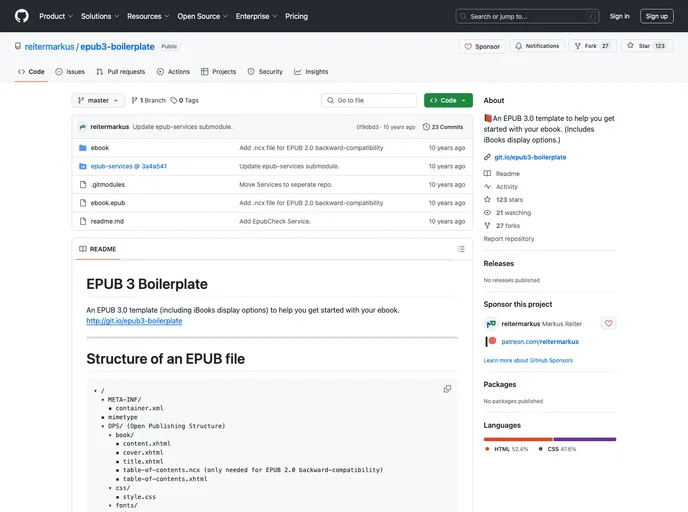This screenshot has width=688, height=512.
Task: View the 27 forks link
Action: 502,226
